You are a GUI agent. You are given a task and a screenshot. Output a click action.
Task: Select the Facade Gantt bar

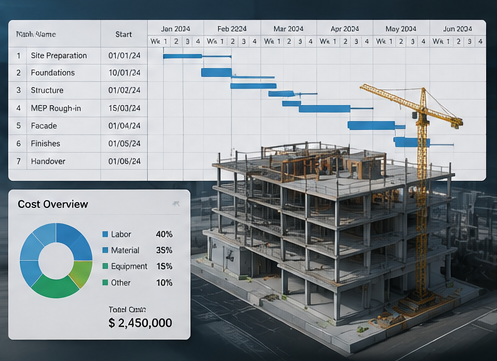coord(371,125)
